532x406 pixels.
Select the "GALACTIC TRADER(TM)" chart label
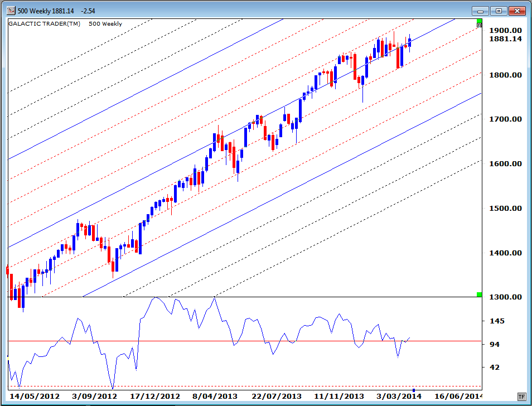(x=45, y=24)
